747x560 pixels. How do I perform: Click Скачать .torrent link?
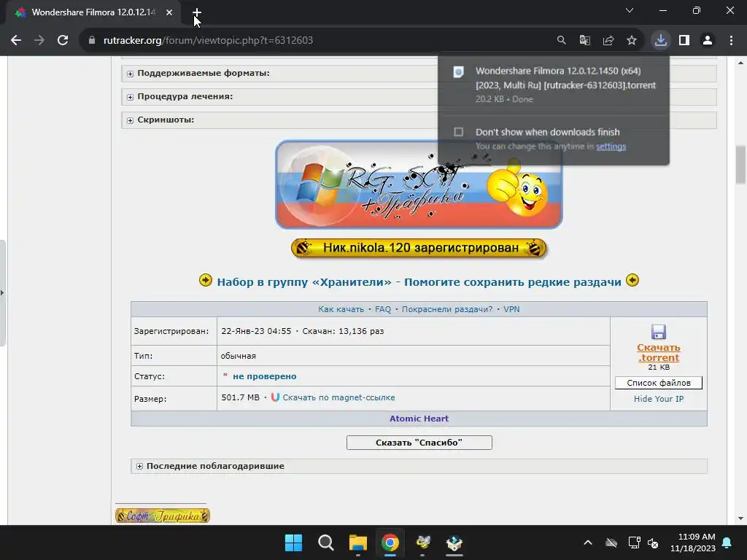(659, 352)
